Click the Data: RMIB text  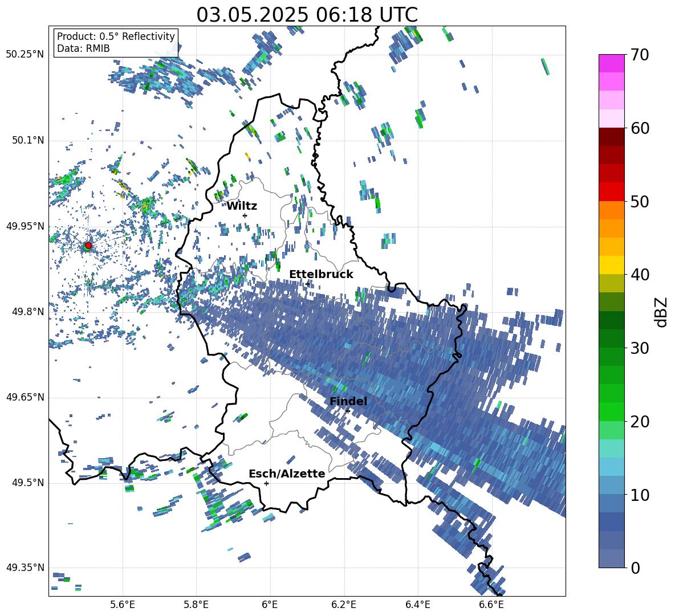pos(83,48)
